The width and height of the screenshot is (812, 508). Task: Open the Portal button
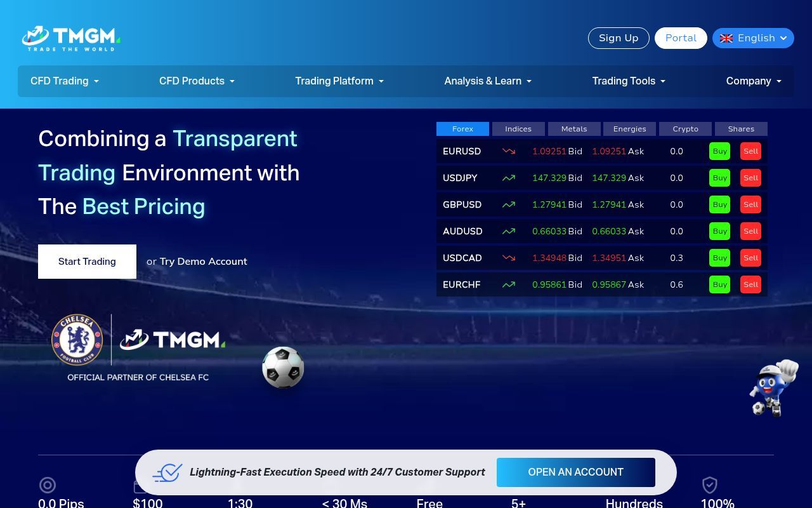pyautogui.click(x=681, y=38)
